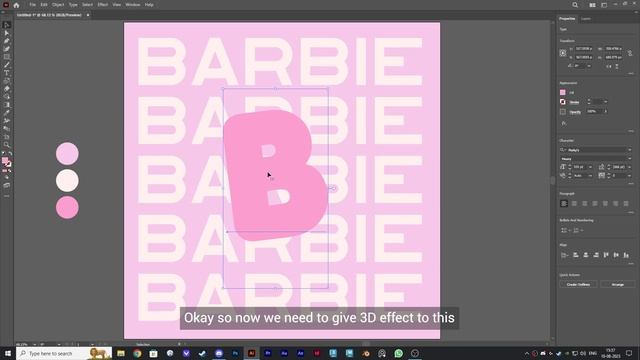Expand opacity slider arrow
This screenshot has height=360, width=640.
tap(606, 111)
